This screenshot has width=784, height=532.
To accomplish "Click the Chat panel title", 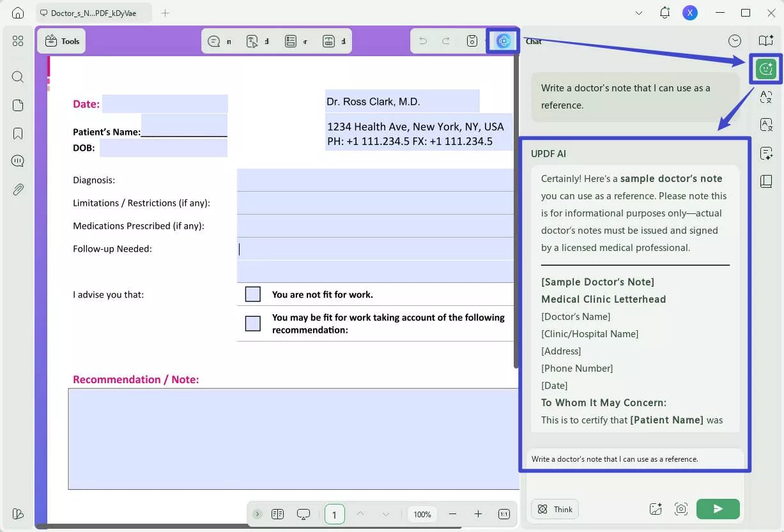I will [x=534, y=41].
